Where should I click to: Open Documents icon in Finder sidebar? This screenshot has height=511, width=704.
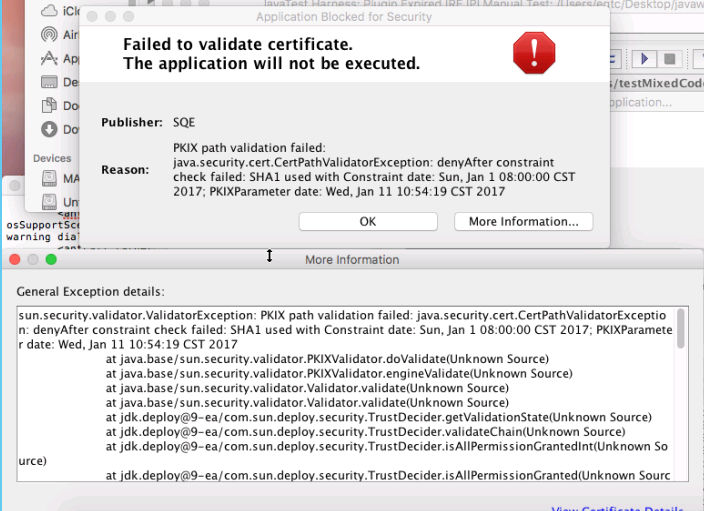pyautogui.click(x=50, y=105)
